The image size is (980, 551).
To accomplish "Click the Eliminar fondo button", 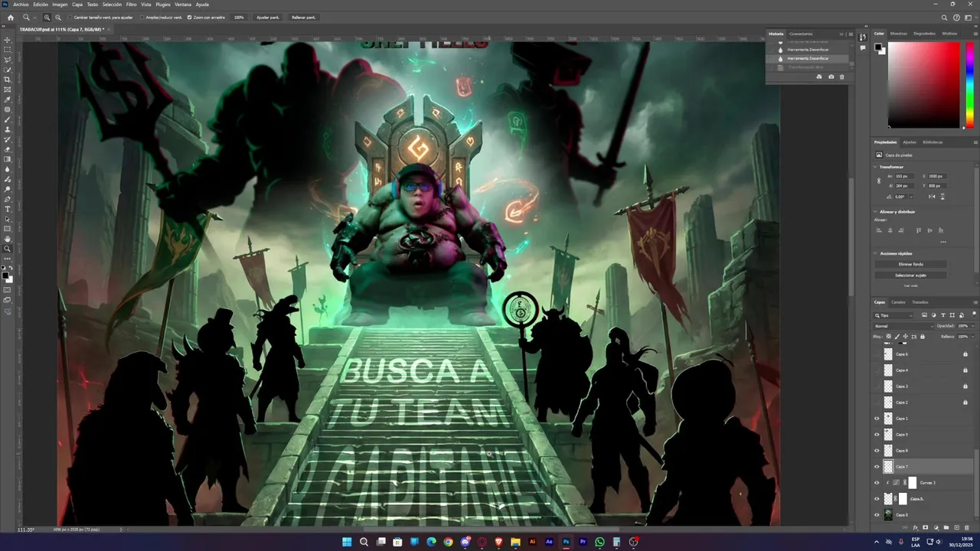I will 911,264.
